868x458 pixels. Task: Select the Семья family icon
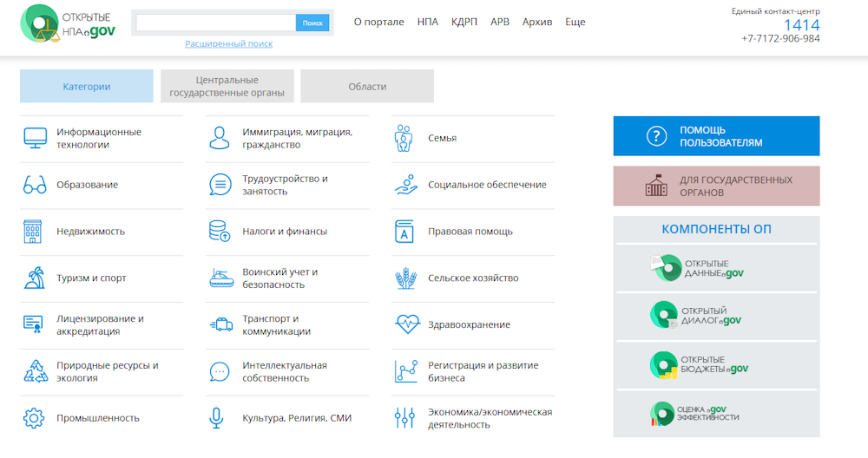[x=404, y=138]
